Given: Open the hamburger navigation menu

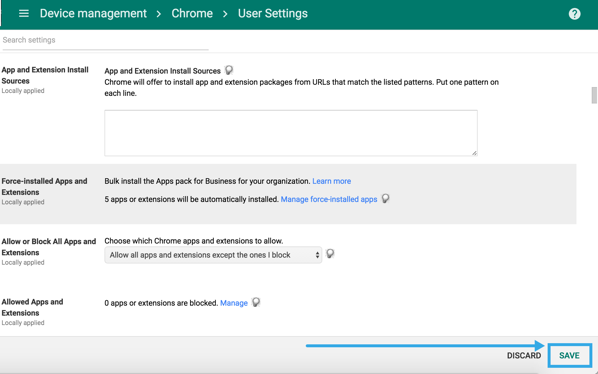Looking at the screenshot, I should (24, 14).
